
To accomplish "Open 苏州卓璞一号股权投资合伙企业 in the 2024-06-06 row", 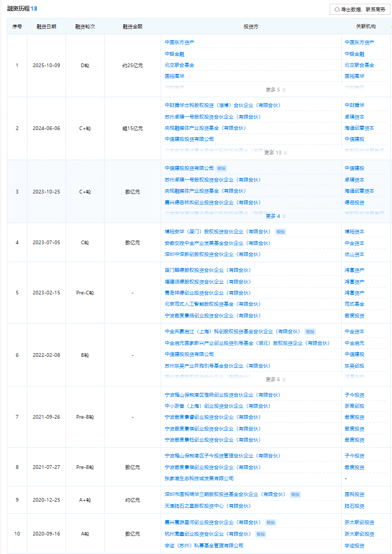I will [x=212, y=117].
